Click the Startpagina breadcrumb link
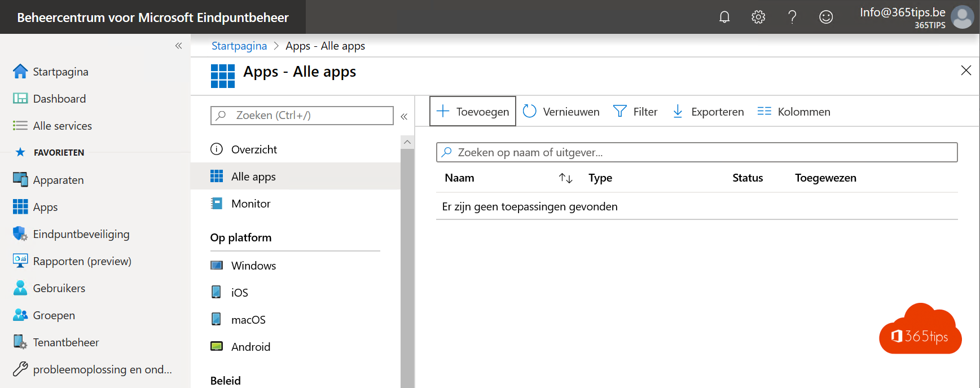The height and width of the screenshot is (388, 980). click(x=239, y=46)
